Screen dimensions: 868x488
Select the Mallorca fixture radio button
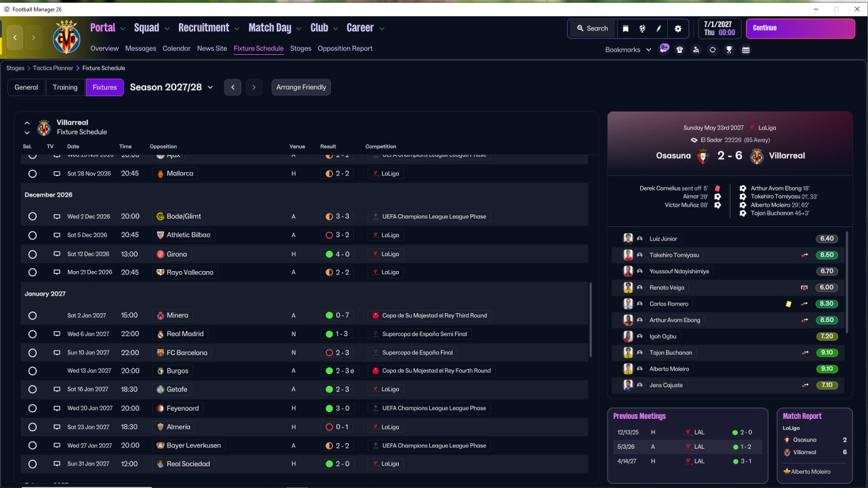click(x=32, y=174)
